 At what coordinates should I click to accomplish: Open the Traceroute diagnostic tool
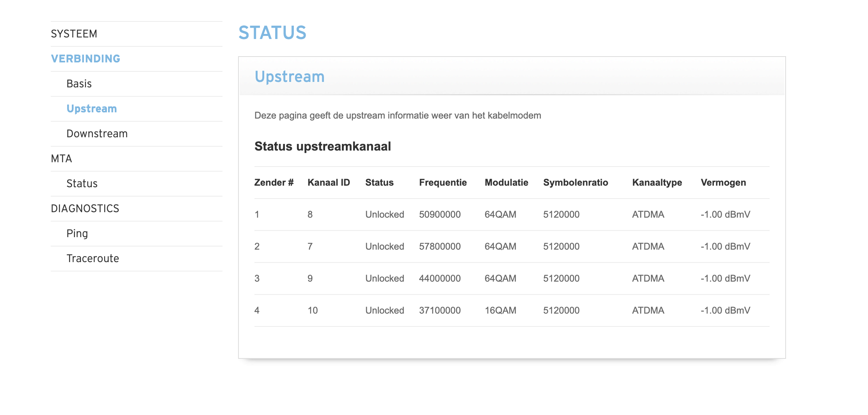click(x=93, y=259)
